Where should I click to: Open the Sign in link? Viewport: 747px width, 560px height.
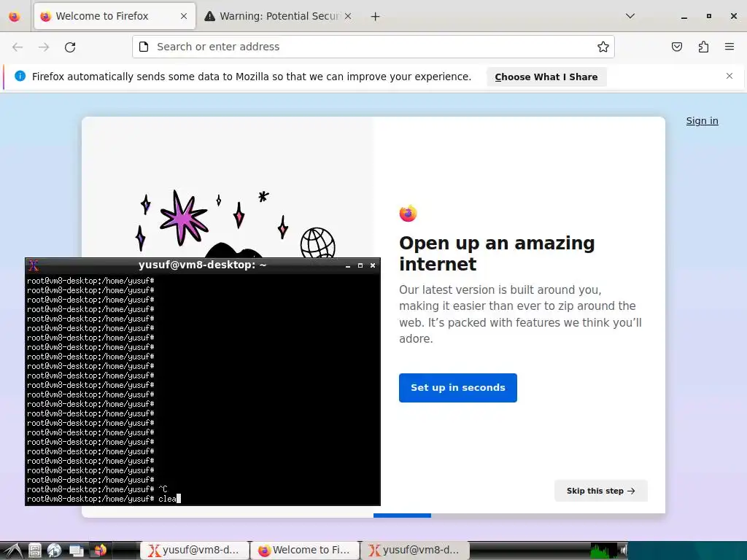tap(703, 121)
